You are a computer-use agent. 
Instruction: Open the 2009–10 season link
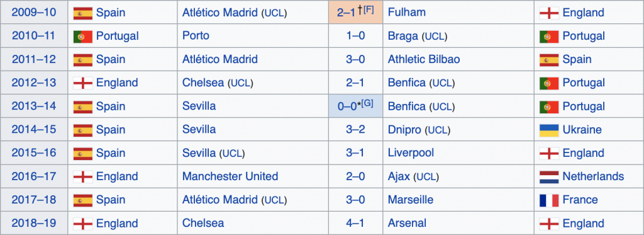click(34, 13)
